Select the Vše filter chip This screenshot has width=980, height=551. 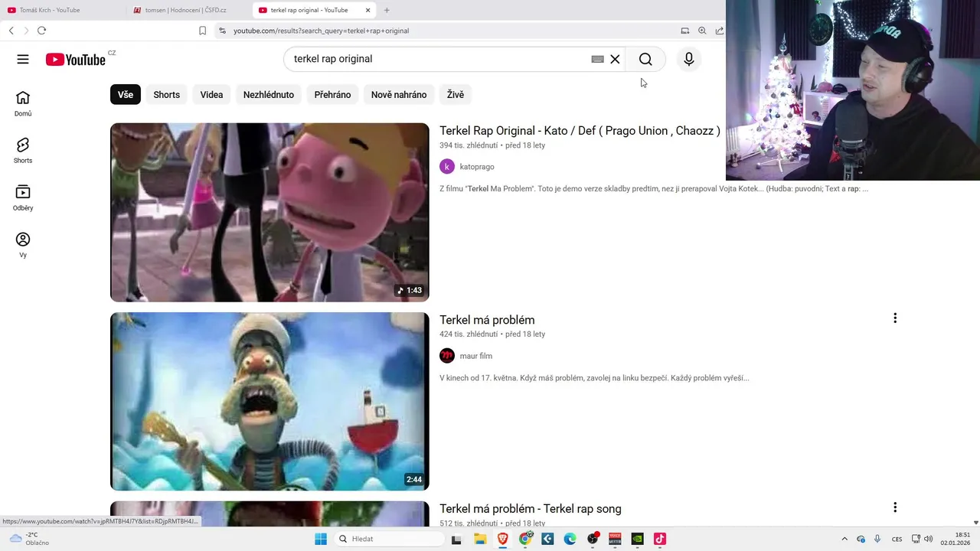pyautogui.click(x=126, y=95)
